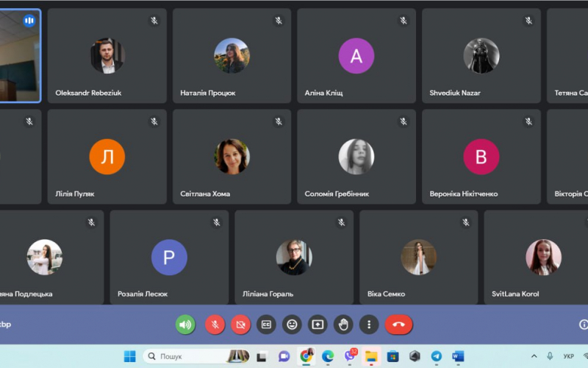Click the purple A avatar of Аліна Кліщ
Screen dimensions: 588x368
pos(356,56)
